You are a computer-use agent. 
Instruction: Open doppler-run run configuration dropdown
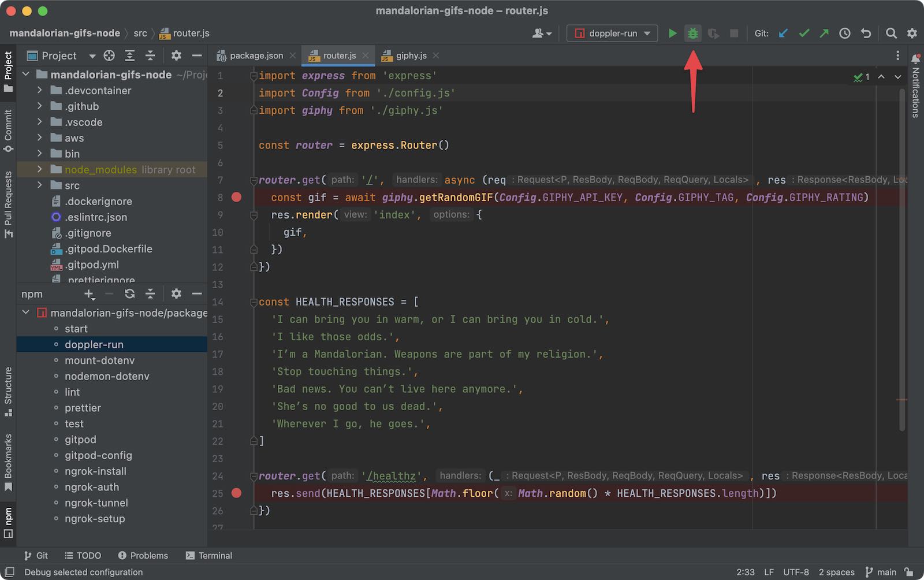tap(612, 34)
